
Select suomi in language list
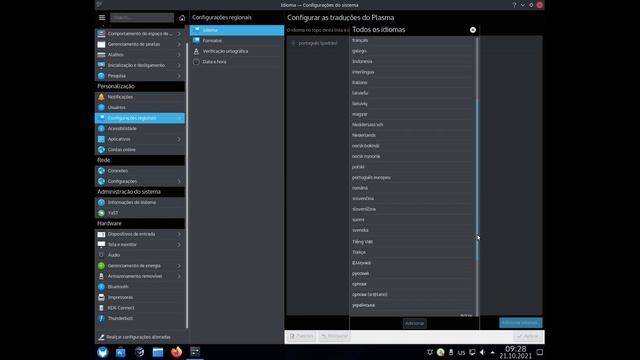tap(412, 220)
